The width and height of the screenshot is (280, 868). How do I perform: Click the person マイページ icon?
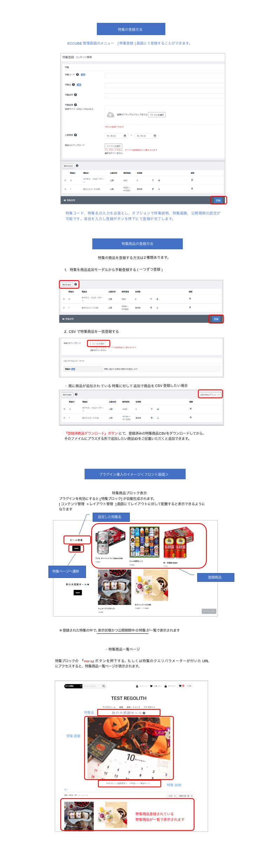(x=137, y=686)
